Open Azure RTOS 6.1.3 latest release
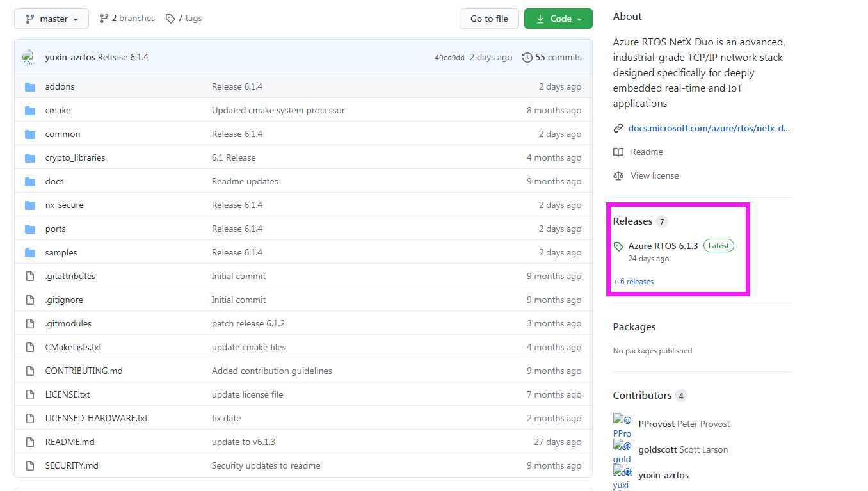 (x=663, y=246)
